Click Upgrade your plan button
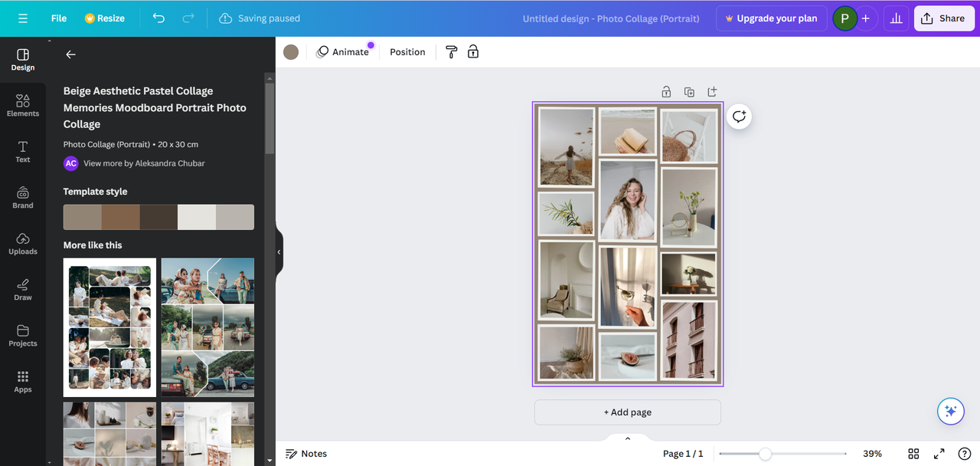Image resolution: width=980 pixels, height=466 pixels. coord(771,18)
